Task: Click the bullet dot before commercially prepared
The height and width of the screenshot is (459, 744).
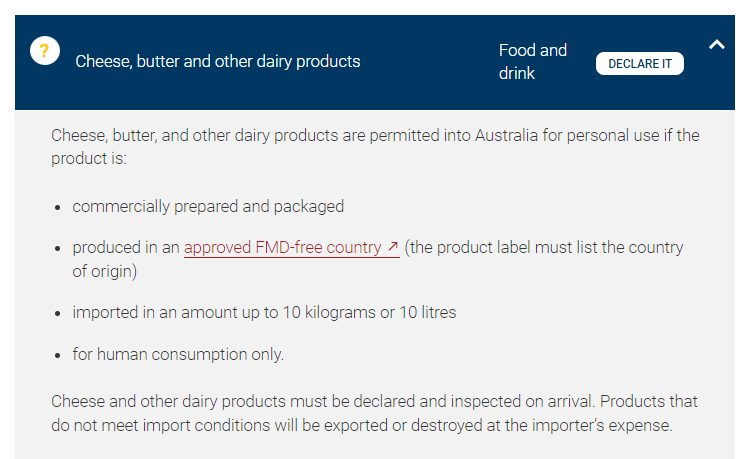Action: [x=57, y=207]
